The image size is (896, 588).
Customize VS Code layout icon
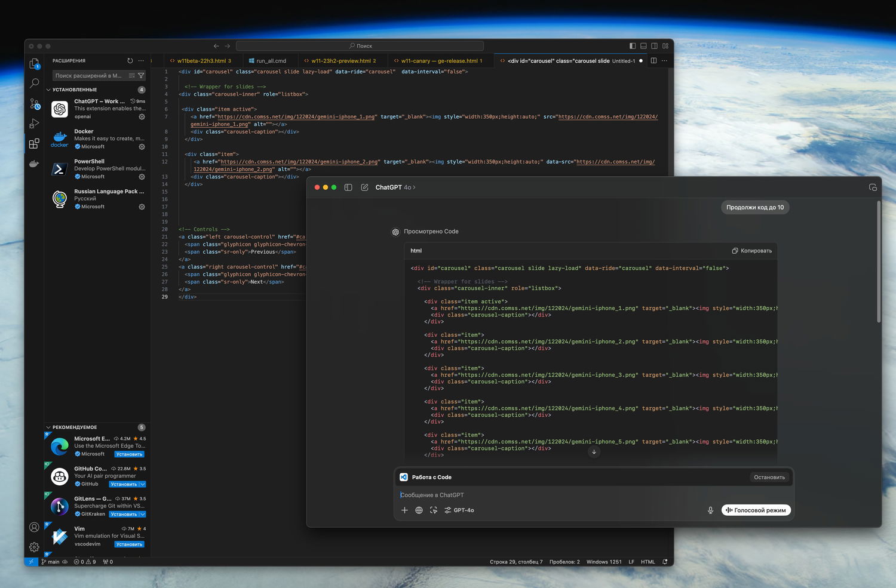click(665, 46)
